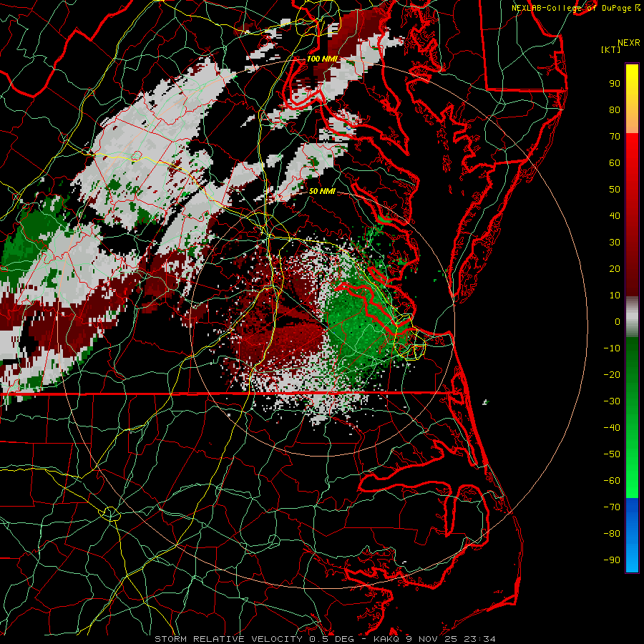Screen dimensions: 644x644
Task: Click the blue band of the color bar
Action: (x=632, y=535)
